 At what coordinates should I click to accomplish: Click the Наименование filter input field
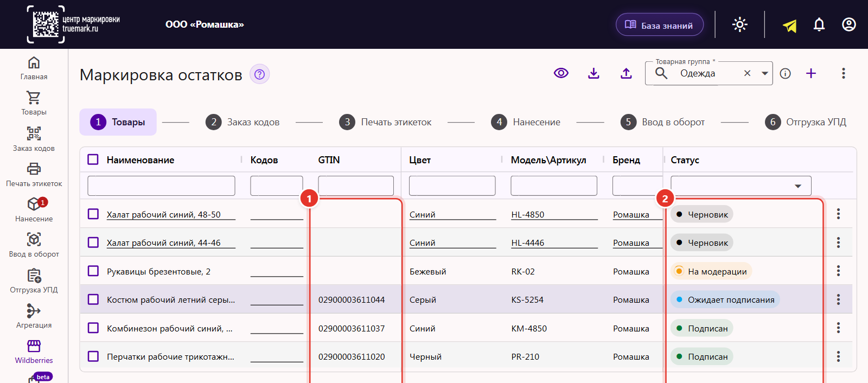162,186
